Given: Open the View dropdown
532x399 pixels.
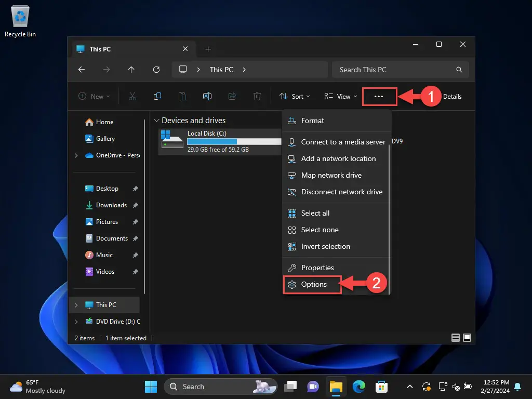Looking at the screenshot, I should [x=340, y=96].
